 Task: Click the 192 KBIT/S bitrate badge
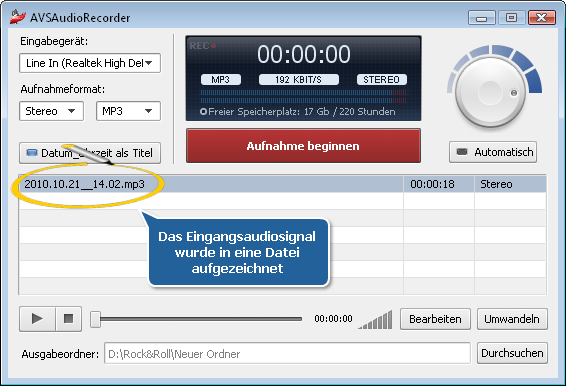tap(299, 79)
